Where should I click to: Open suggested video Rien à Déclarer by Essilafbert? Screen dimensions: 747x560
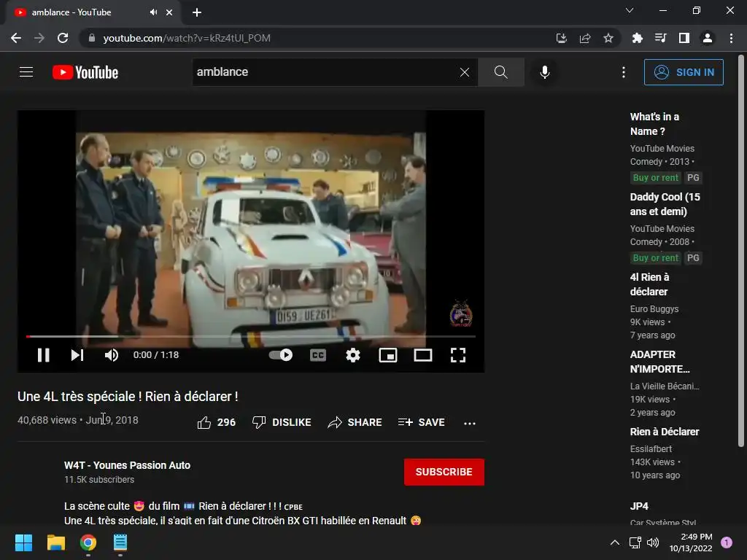click(x=665, y=432)
